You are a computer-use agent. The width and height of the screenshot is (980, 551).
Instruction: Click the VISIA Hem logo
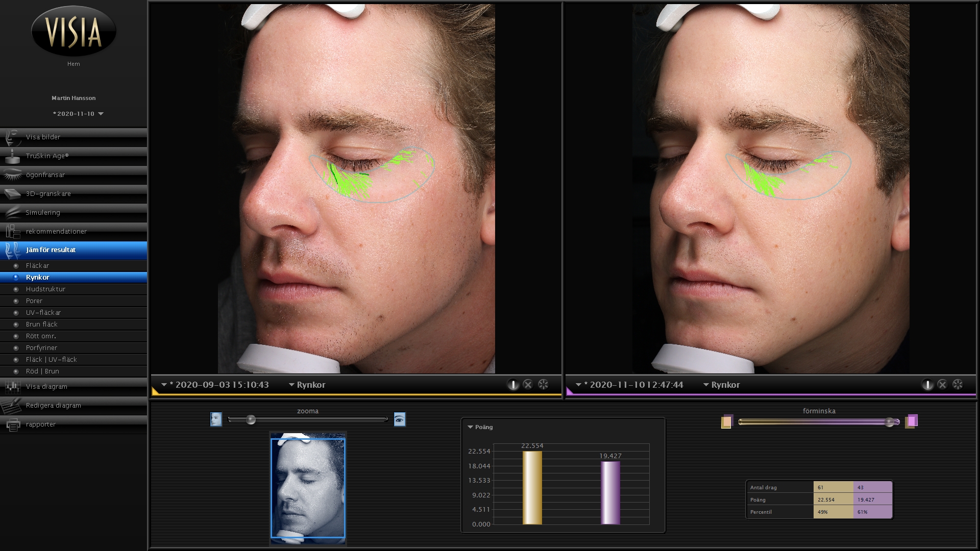[x=73, y=32]
